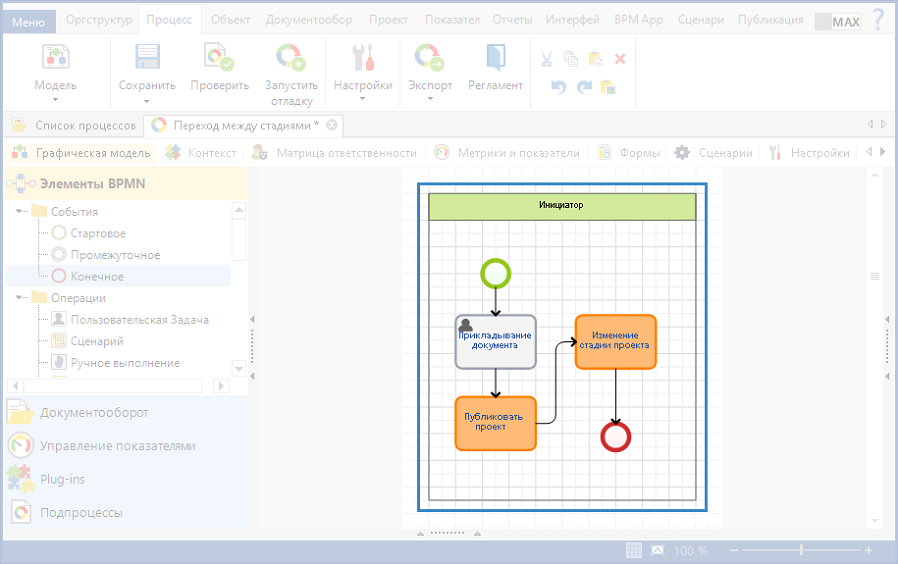Viewport: 898px width, 564px height.
Task: Open the Документооборот sidebar section
Action: tap(126, 412)
